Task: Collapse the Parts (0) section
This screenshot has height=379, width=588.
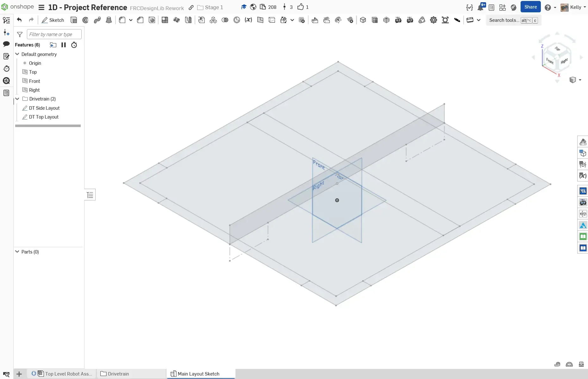Action: click(17, 252)
